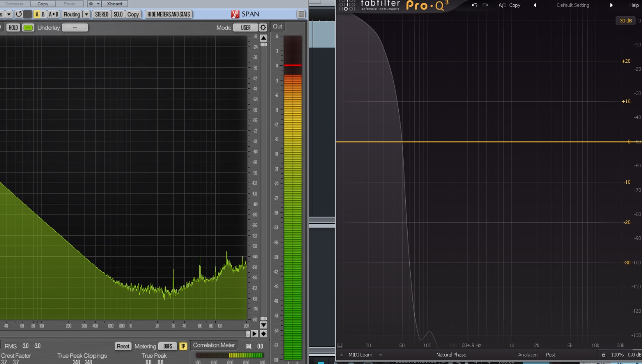
Task: Open the STEREO channel selector
Action: coord(102,14)
